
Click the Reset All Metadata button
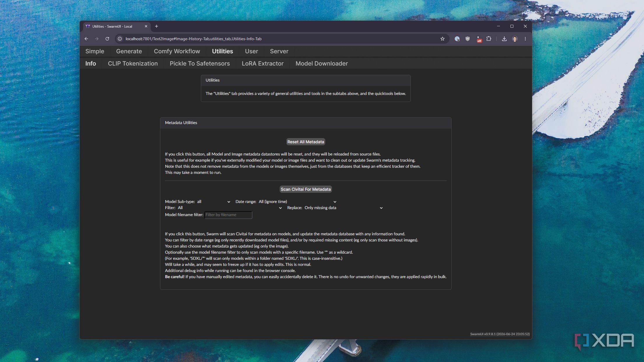(x=306, y=142)
